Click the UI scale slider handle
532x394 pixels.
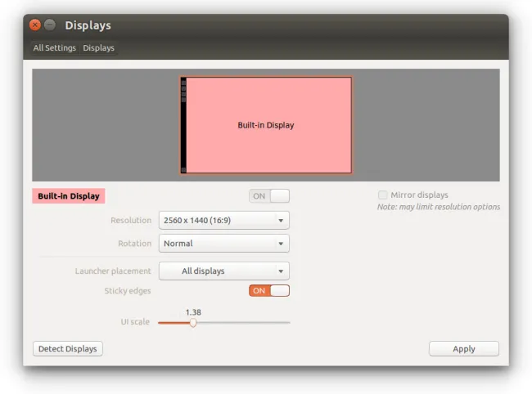[x=193, y=323]
